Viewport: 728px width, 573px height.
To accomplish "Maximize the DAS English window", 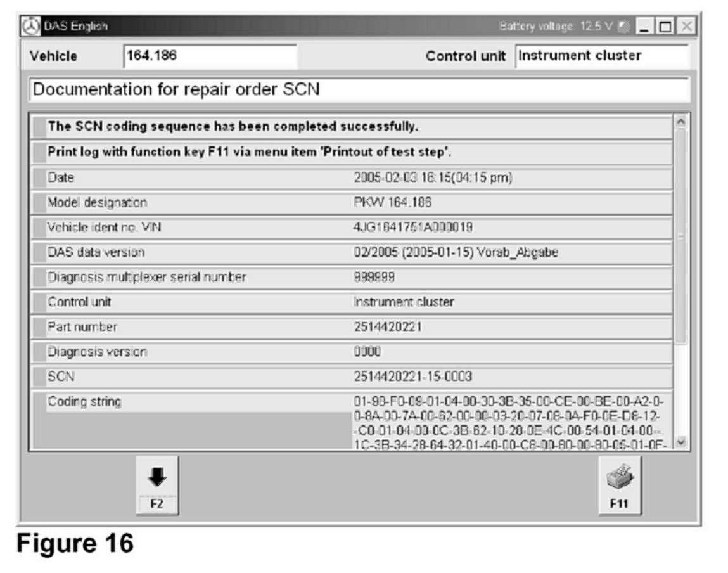I will pos(665,27).
